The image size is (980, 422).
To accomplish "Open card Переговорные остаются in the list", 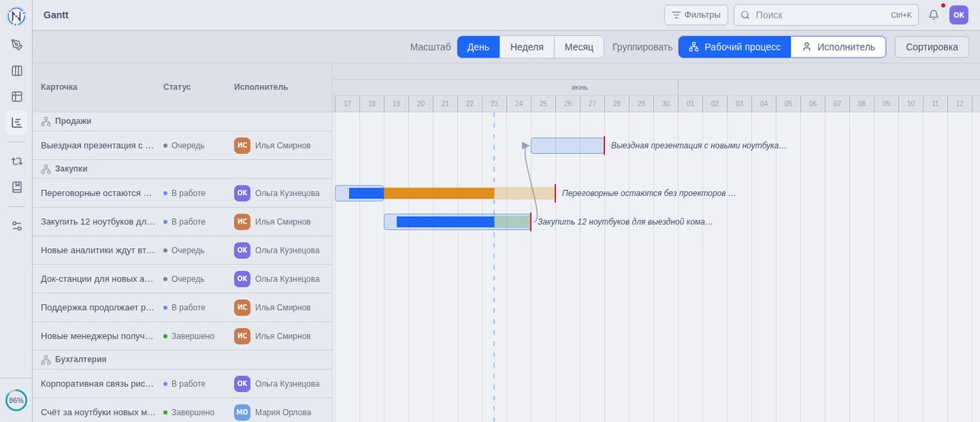I will click(x=97, y=193).
